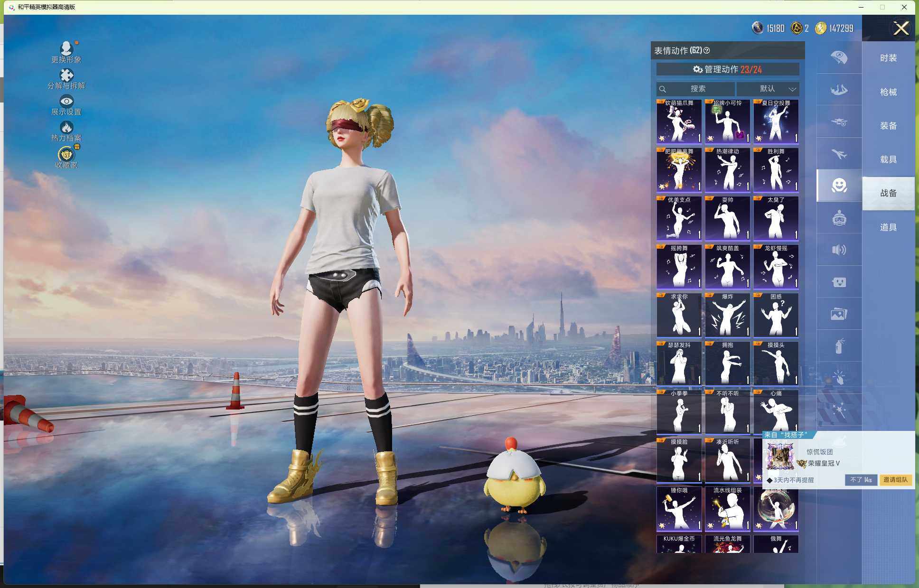Open the 表情动作 help question mark
The image size is (919, 588).
706,50
